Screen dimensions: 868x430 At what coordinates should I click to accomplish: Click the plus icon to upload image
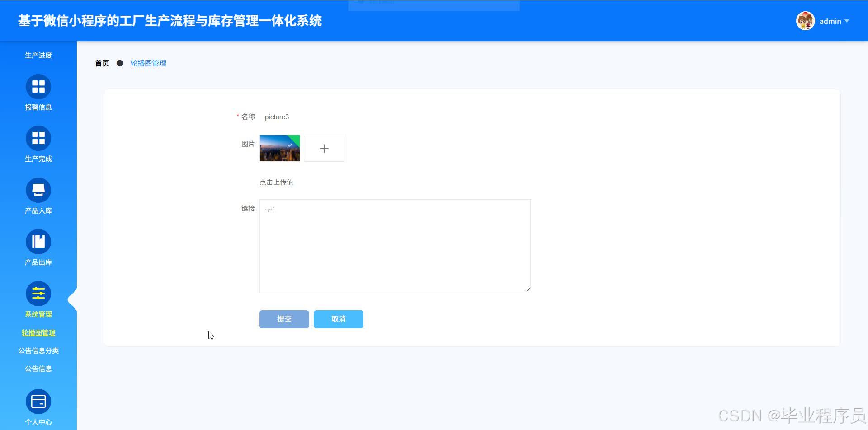point(324,148)
